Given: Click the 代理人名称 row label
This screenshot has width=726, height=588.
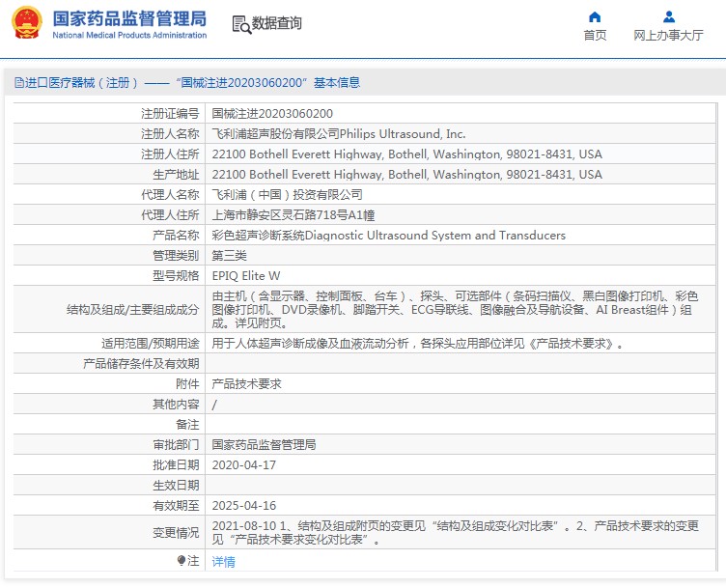Looking at the screenshot, I should (x=170, y=195).
